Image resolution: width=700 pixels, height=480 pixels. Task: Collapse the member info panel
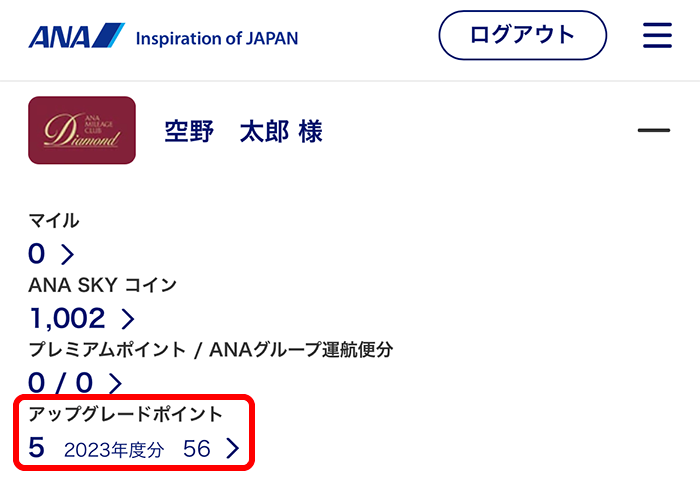653,130
